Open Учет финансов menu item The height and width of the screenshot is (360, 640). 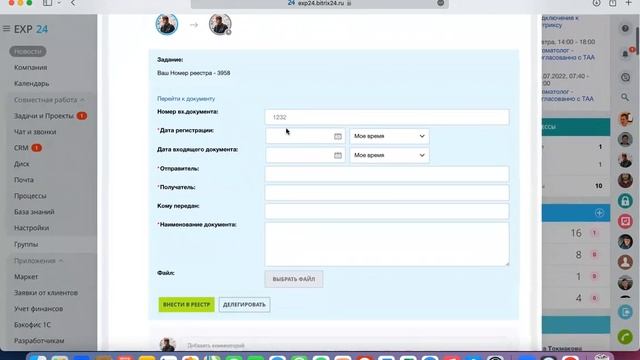pos(38,309)
